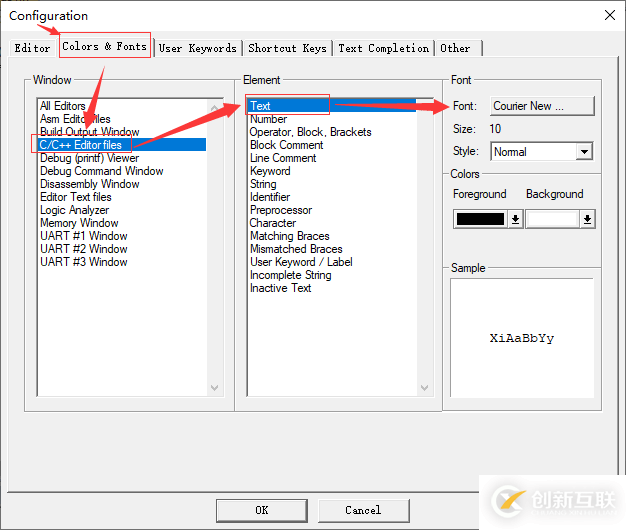Click Element list scroll down arrow

pyautogui.click(x=424, y=388)
